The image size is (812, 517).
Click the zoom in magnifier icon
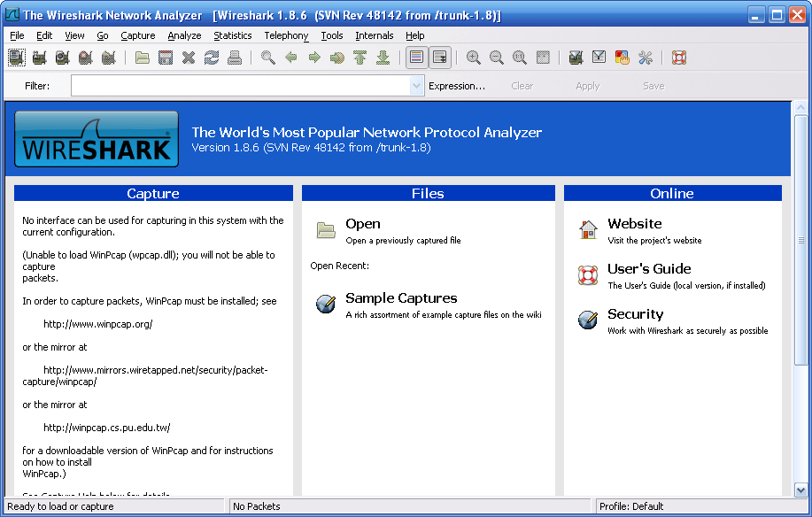[x=474, y=58]
